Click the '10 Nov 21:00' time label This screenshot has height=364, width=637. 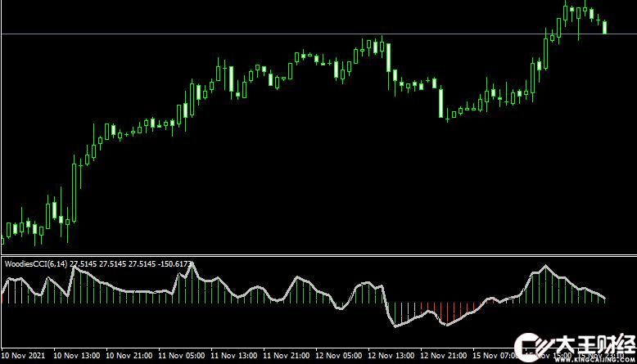point(129,356)
